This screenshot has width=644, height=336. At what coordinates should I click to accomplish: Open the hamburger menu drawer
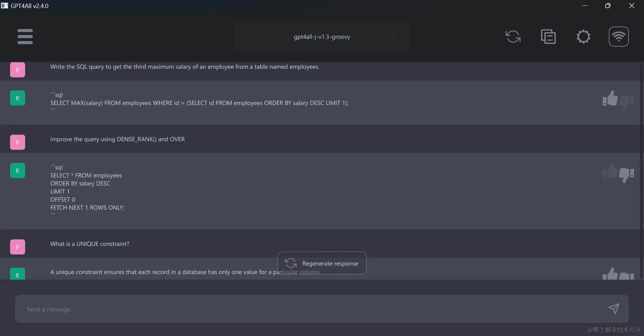point(25,37)
